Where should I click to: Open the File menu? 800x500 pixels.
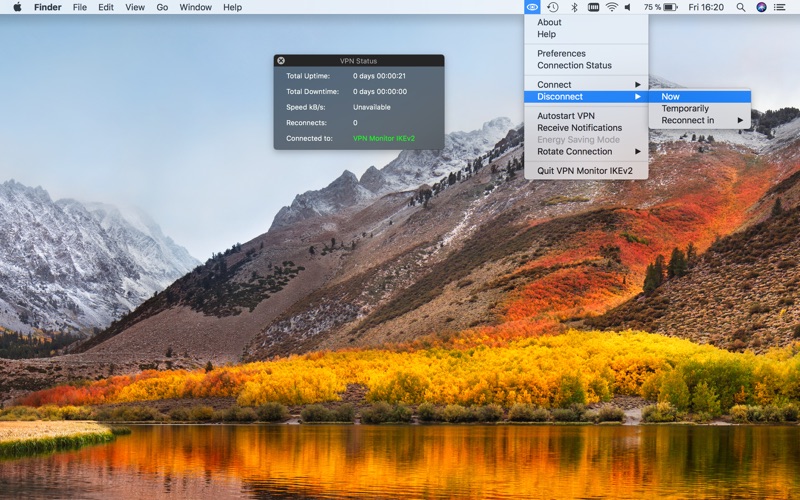[x=80, y=7]
